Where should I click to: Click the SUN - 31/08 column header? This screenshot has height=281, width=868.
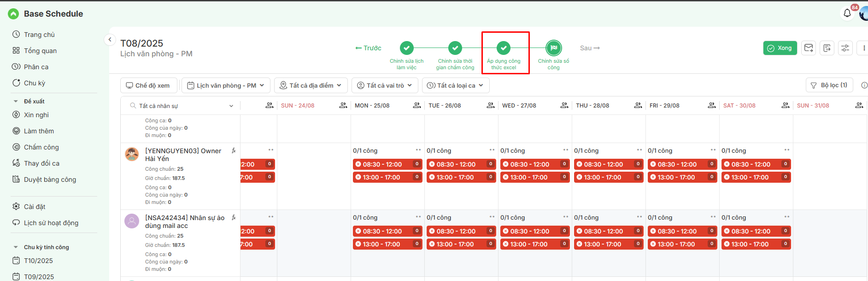point(813,106)
